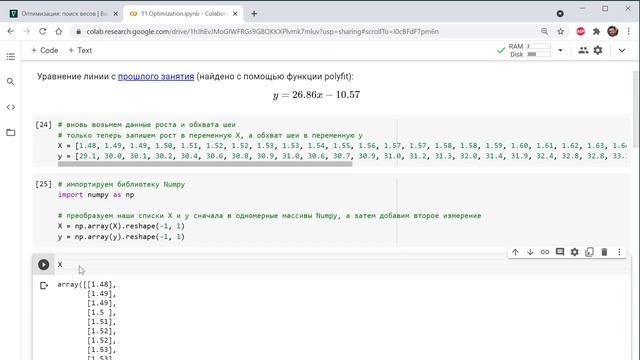Screen dimensions: 640x360
Task: Click the X = np.array(X).reshape line
Action: 121,226
